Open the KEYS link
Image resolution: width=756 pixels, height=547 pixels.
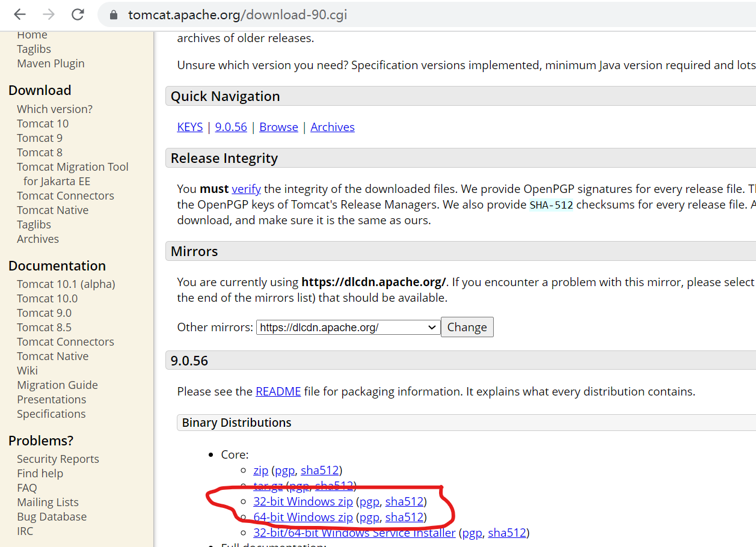(x=190, y=127)
